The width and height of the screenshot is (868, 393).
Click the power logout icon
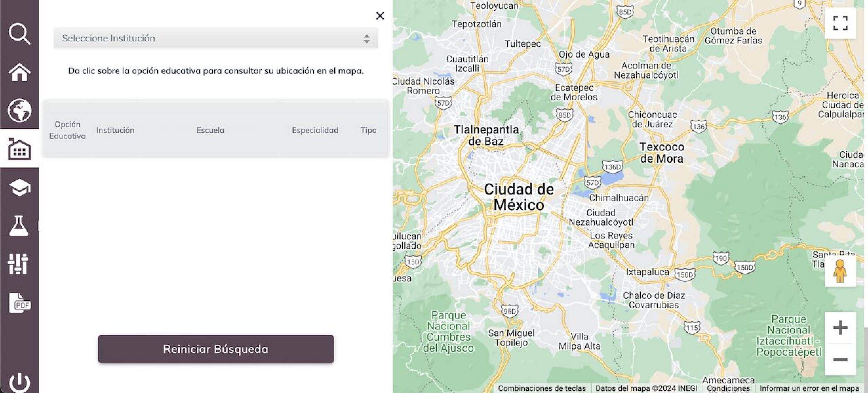pyautogui.click(x=19, y=382)
